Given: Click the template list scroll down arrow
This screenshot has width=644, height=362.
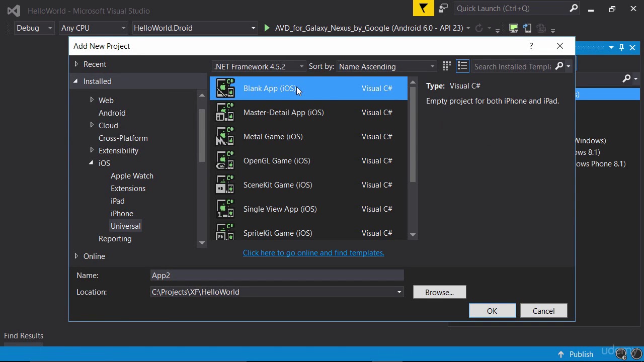Looking at the screenshot, I should coord(413,235).
